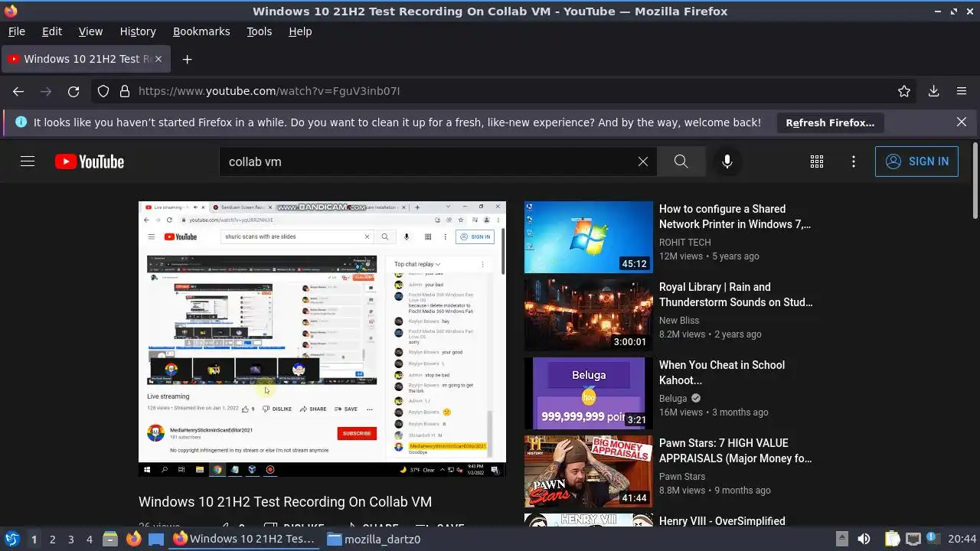The width and height of the screenshot is (980, 551).
Task: Open the system volume icon
Action: 864,539
